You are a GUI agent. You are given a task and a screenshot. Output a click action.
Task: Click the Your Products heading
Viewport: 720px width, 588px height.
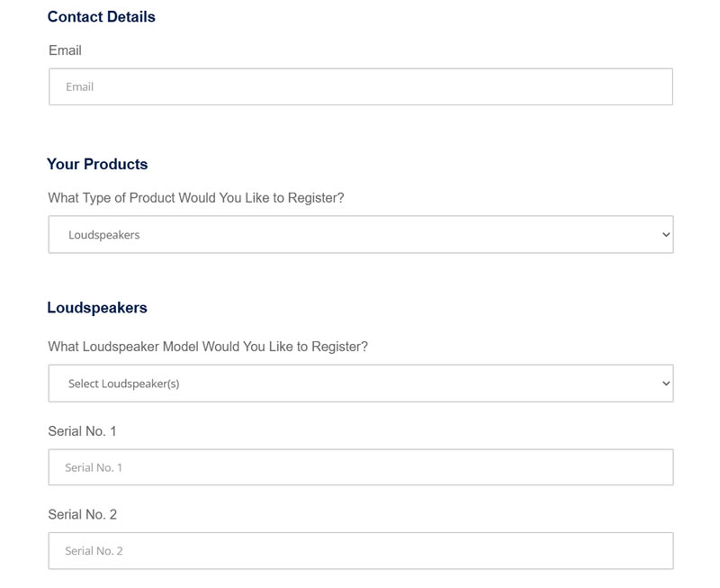pos(97,164)
